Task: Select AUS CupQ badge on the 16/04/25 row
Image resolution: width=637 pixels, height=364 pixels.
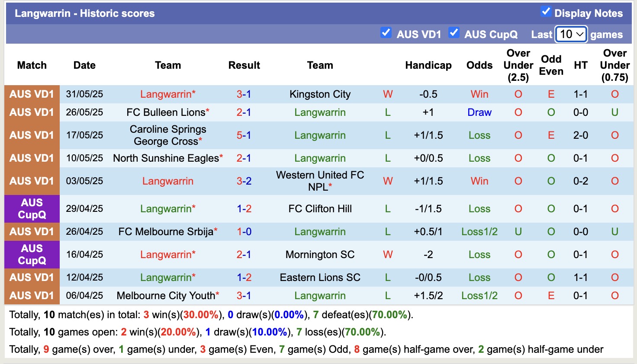Action: [32, 254]
